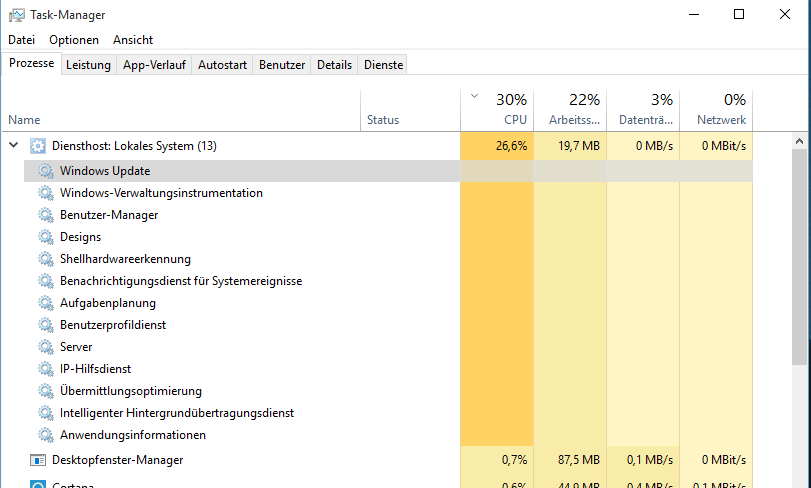The image size is (811, 488).
Task: Click the Windows-Verwaltungsinstrumentation gear icon
Action: point(46,193)
